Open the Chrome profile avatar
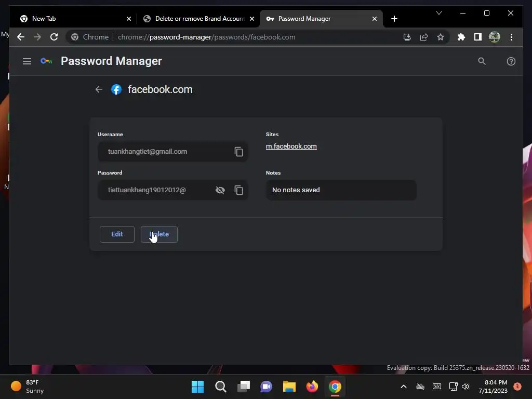This screenshot has width=532, height=399. tap(495, 37)
